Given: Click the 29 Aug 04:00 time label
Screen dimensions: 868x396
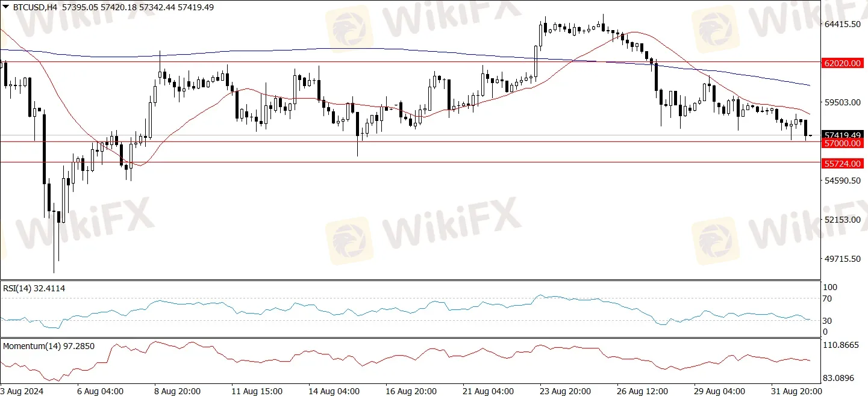Looking at the screenshot, I should (719, 391).
